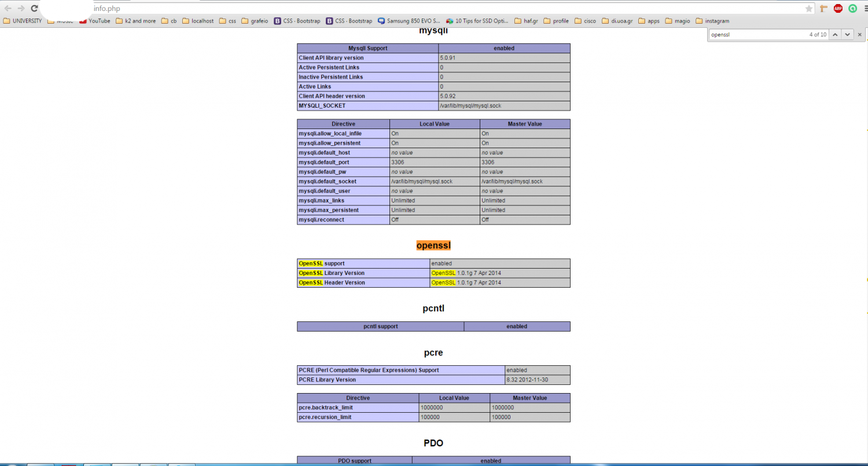868x466 pixels.
Task: Click the 'MysqlI Support' header cell
Action: point(367,48)
